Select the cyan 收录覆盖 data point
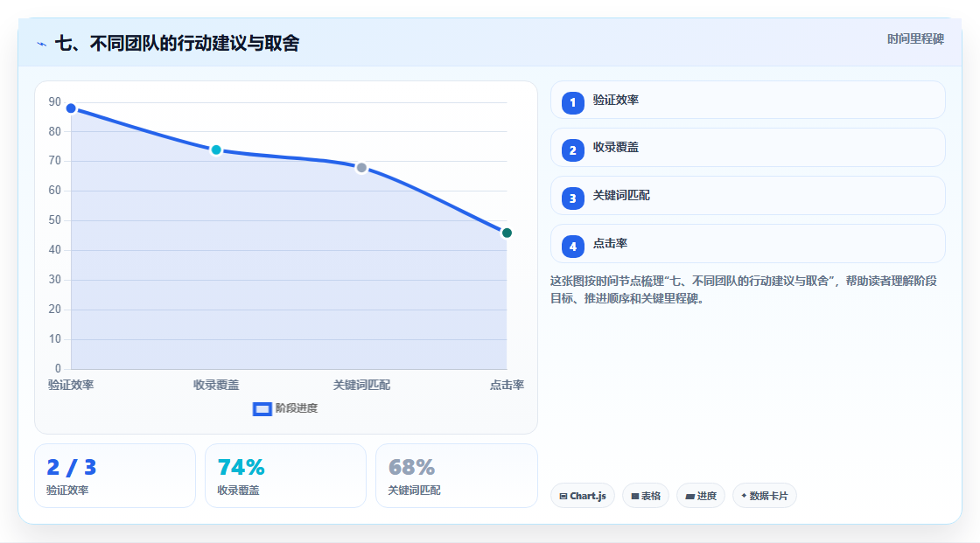The width and height of the screenshot is (980, 543). pyautogui.click(x=216, y=150)
